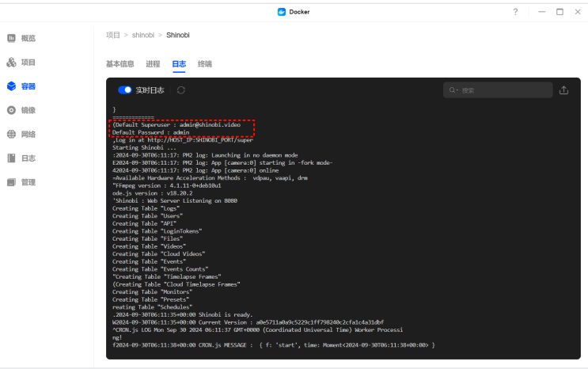Click the 搜索 log search field

[498, 90]
